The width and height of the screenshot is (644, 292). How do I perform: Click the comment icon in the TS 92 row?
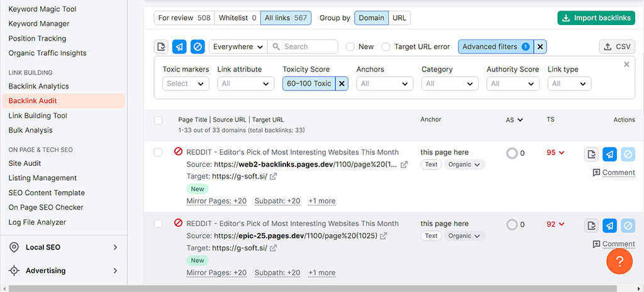click(596, 244)
